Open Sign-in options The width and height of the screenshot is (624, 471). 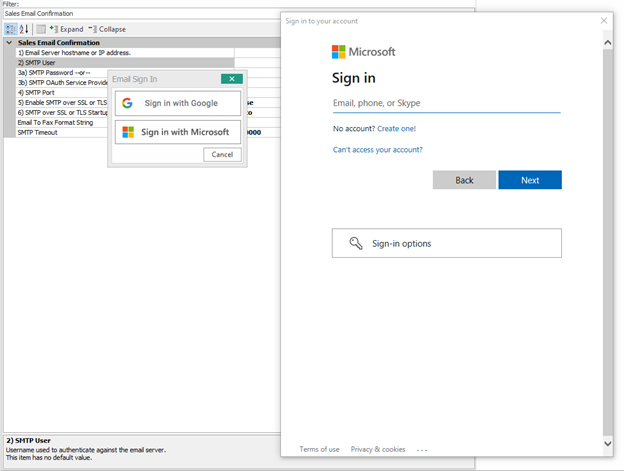[x=446, y=243]
